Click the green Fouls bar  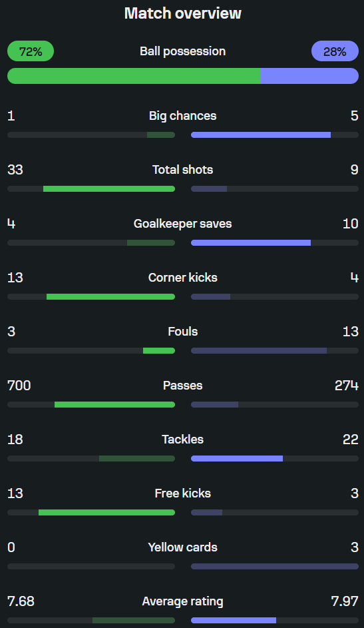(159, 350)
